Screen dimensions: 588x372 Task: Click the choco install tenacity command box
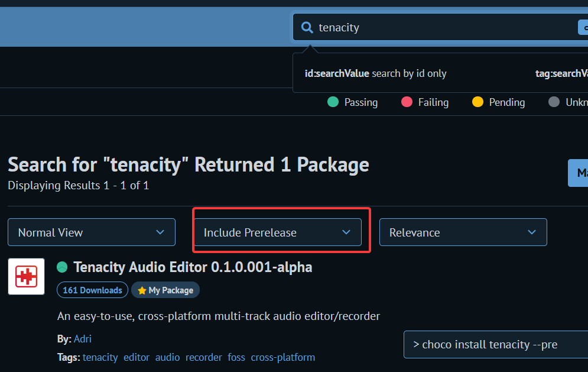(x=495, y=344)
